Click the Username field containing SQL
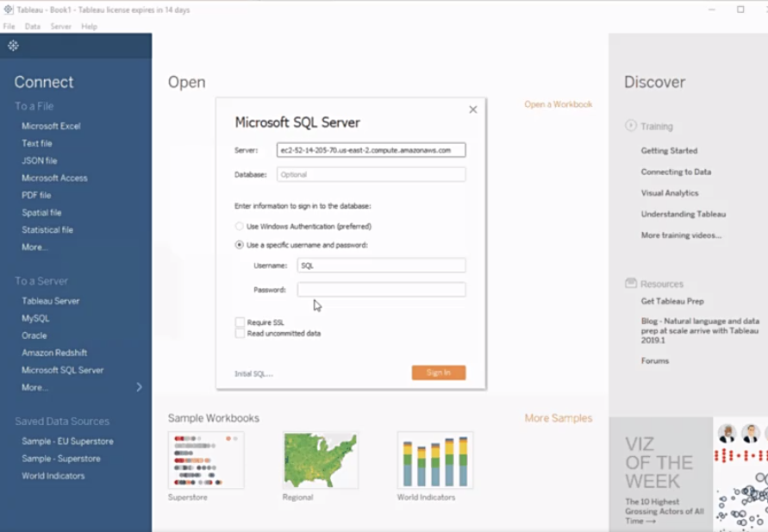768x532 pixels. [381, 266]
